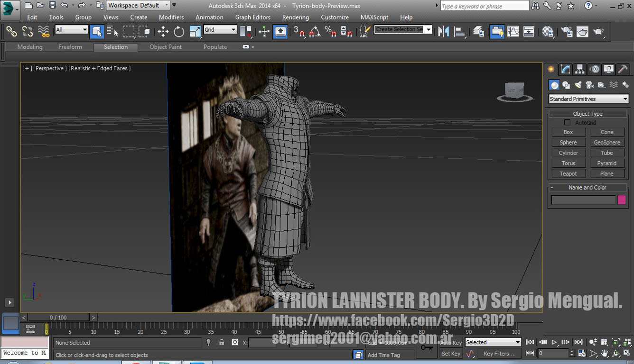Click the Mirror tool icon
The image size is (634, 364).
click(x=443, y=32)
